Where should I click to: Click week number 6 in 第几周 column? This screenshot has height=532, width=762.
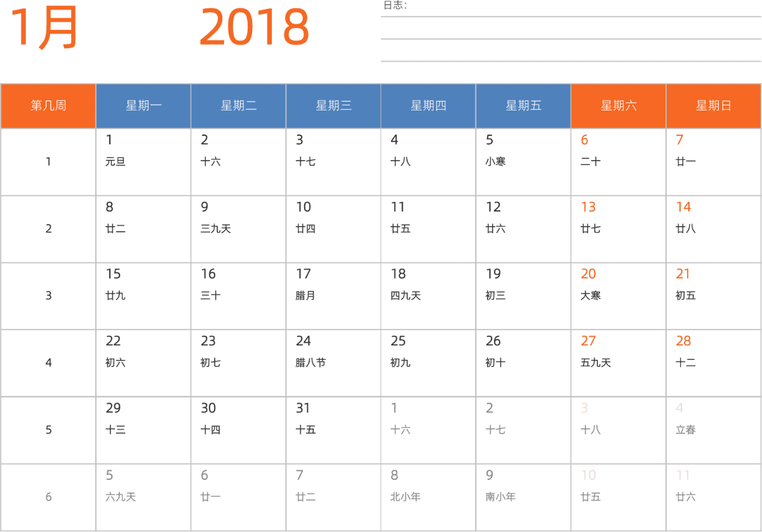48,497
